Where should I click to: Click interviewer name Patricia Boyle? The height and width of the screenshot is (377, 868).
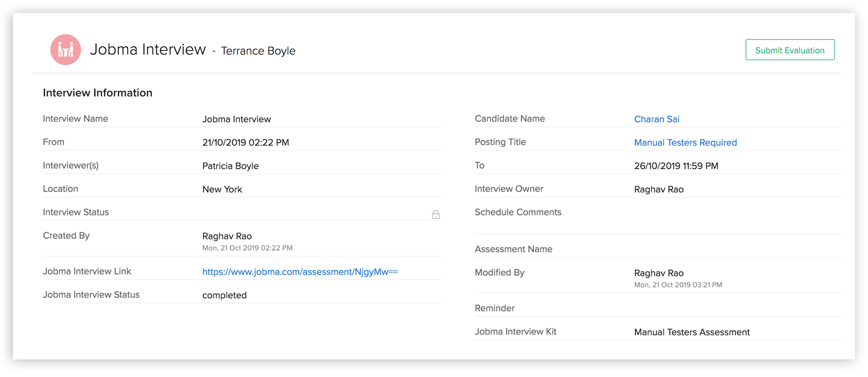[x=230, y=166]
